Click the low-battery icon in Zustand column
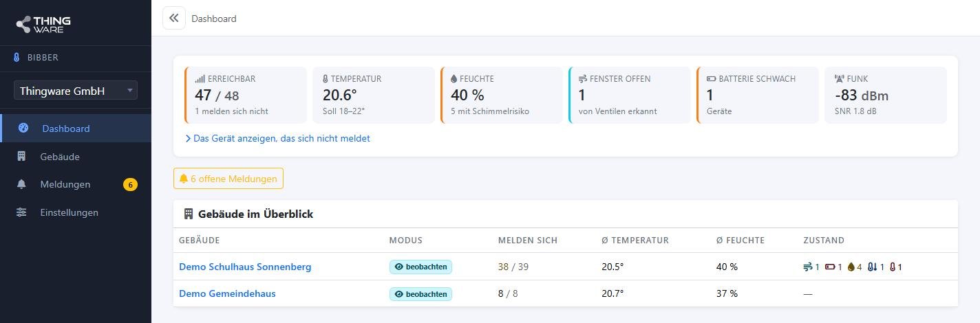The image size is (980, 323). (x=830, y=267)
